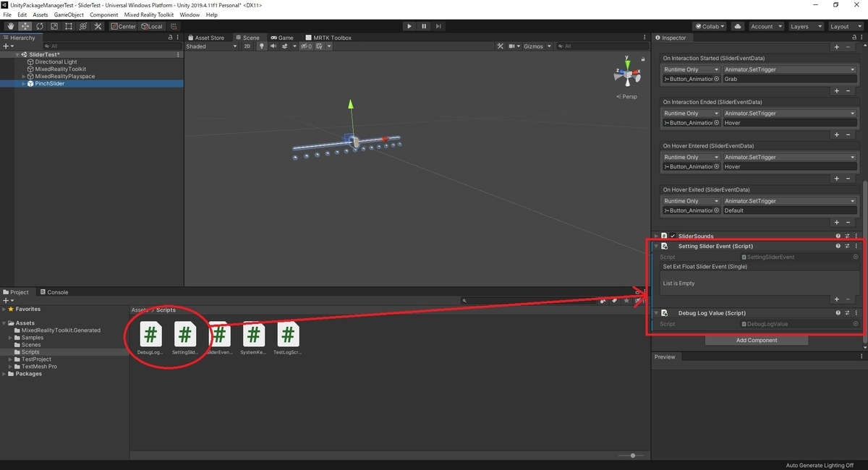Screen dimensions: 868x470
Task: Switch to the MRTK Toolbox tab
Action: click(x=329, y=38)
